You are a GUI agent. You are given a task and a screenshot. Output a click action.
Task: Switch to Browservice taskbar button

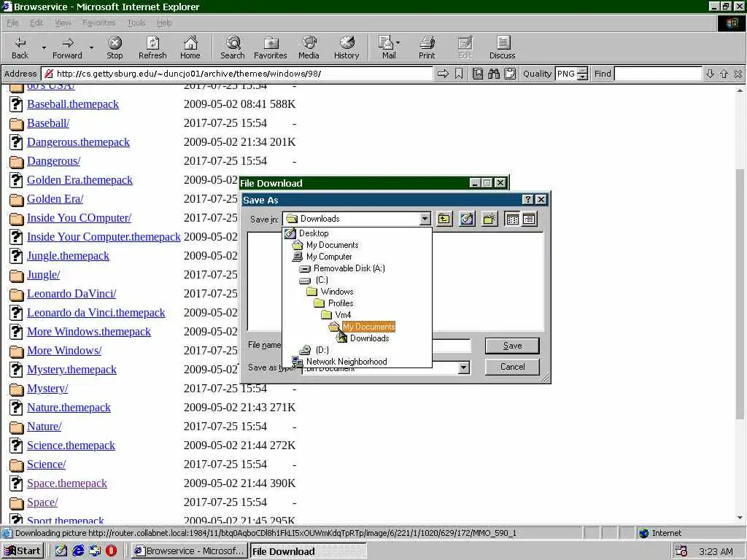point(189,551)
